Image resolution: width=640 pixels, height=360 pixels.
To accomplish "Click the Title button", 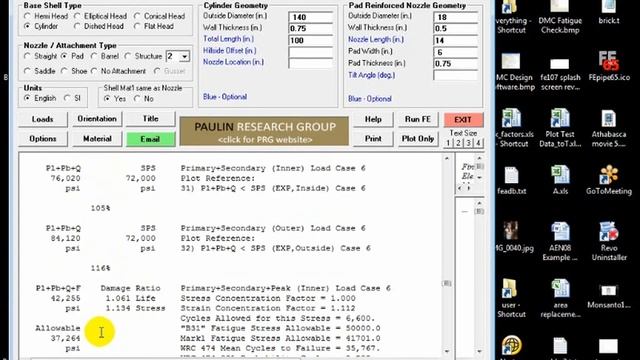I will tap(151, 119).
